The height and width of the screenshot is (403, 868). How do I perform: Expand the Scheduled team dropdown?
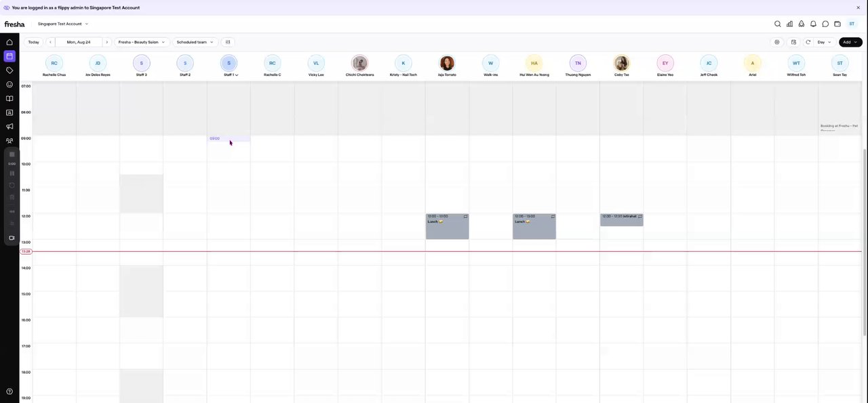point(195,42)
